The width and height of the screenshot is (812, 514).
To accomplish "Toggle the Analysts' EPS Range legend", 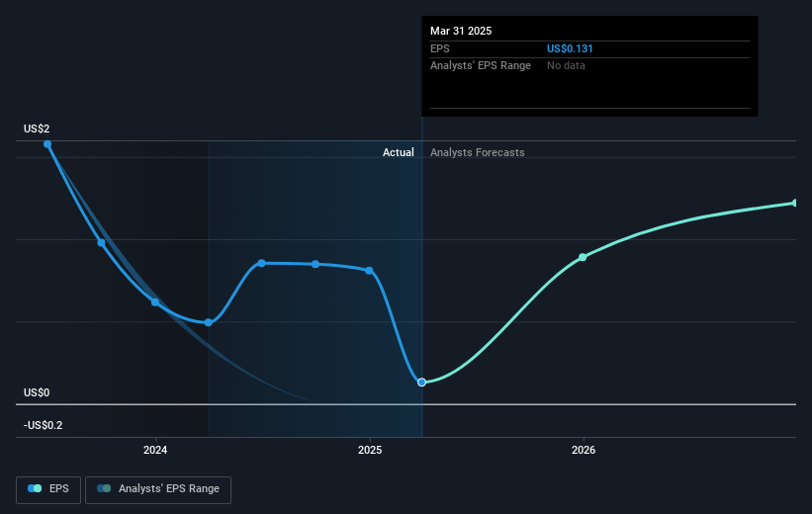I will click(158, 489).
